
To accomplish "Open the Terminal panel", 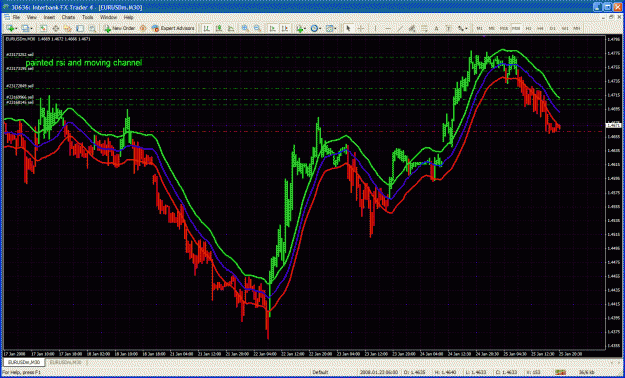I will [80, 28].
